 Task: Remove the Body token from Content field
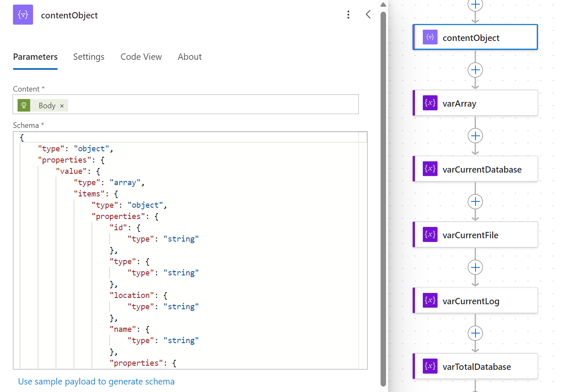tap(61, 105)
